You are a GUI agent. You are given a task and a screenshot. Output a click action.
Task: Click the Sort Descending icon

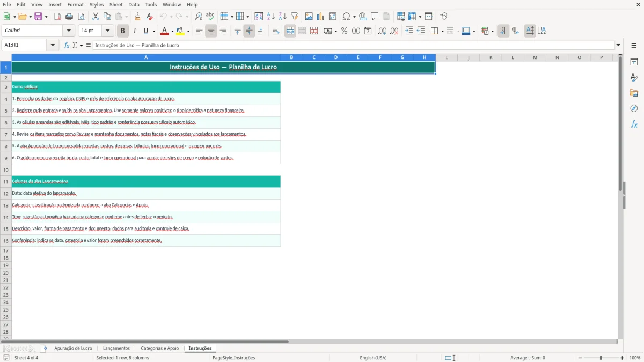coord(283,17)
